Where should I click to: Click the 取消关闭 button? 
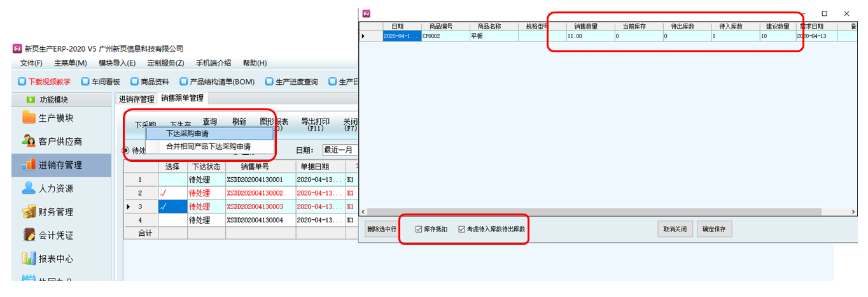point(675,229)
